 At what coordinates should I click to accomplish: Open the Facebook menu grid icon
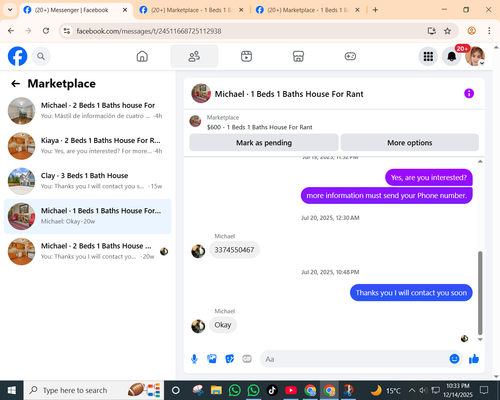point(428,56)
